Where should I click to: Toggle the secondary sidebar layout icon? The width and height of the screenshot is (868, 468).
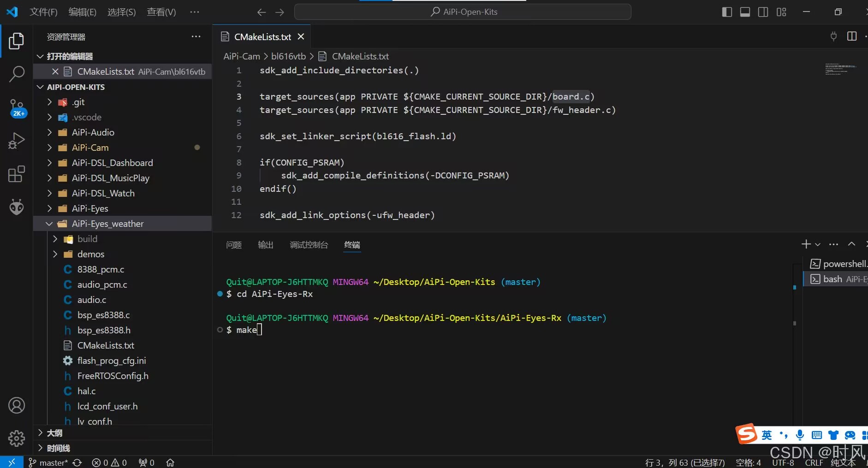pos(763,12)
